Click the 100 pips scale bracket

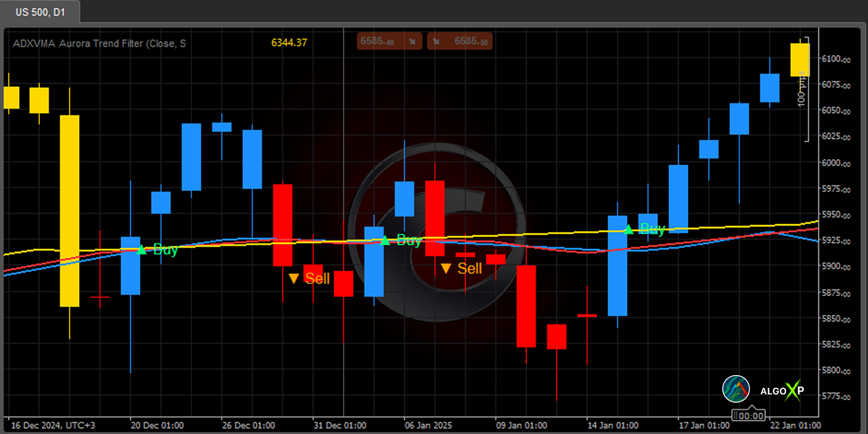pyautogui.click(x=804, y=90)
